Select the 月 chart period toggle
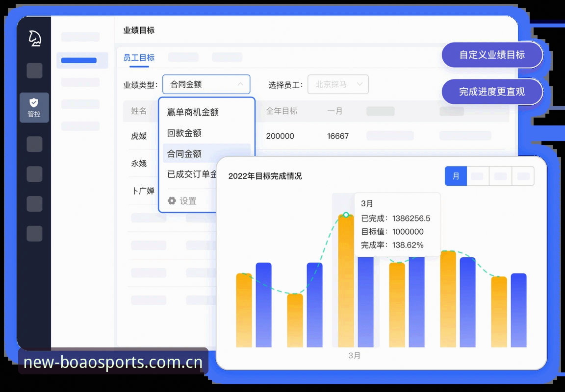This screenshot has width=565, height=392. click(x=456, y=176)
